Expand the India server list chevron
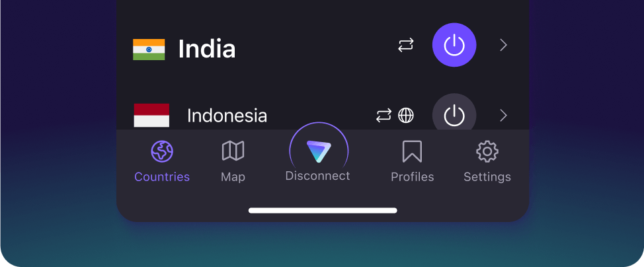Viewport: 644px width, 267px height. coord(504,45)
